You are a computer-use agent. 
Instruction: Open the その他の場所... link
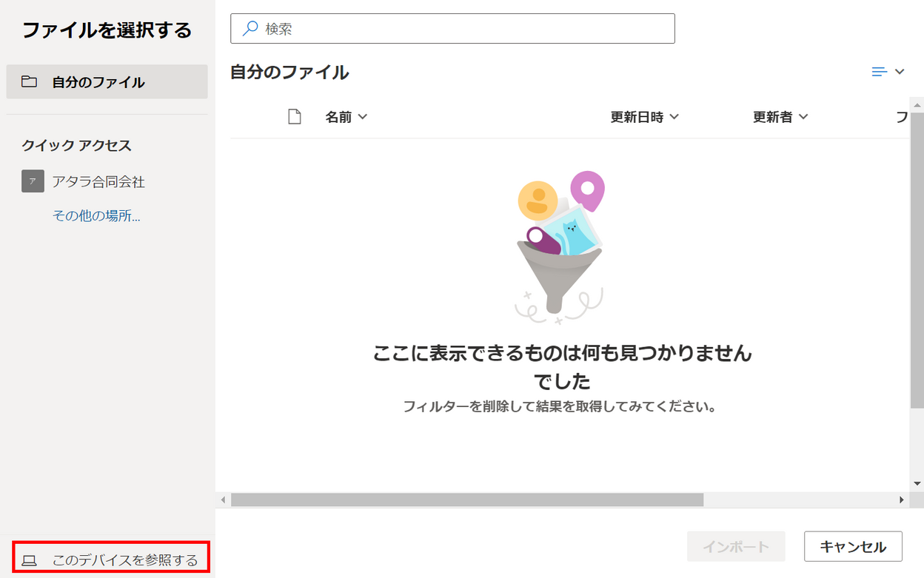click(x=96, y=216)
